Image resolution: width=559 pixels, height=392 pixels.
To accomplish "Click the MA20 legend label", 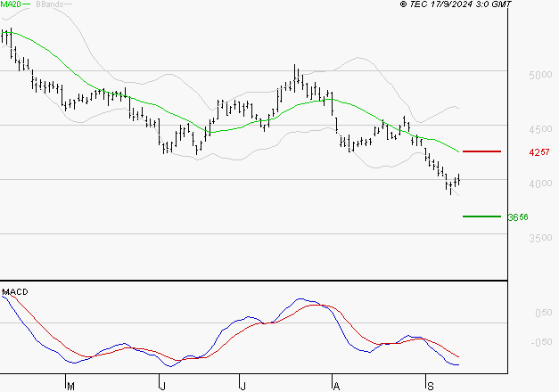I will (11, 4).
